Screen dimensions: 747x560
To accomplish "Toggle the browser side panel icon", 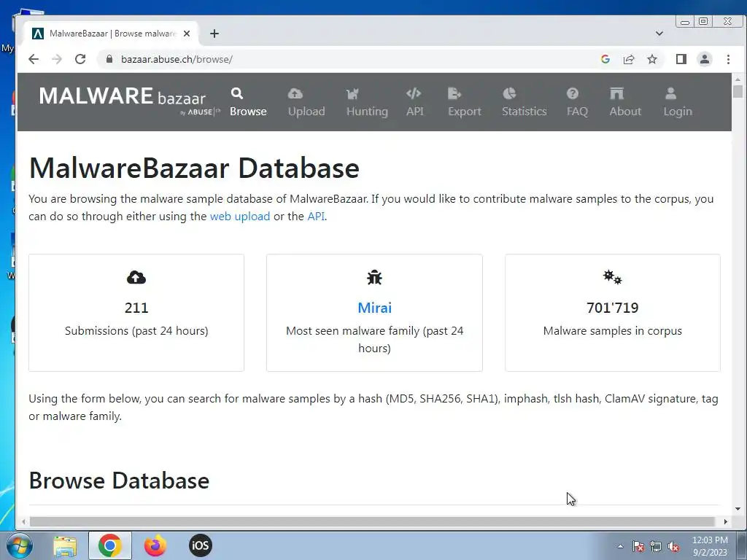I will 681,59.
